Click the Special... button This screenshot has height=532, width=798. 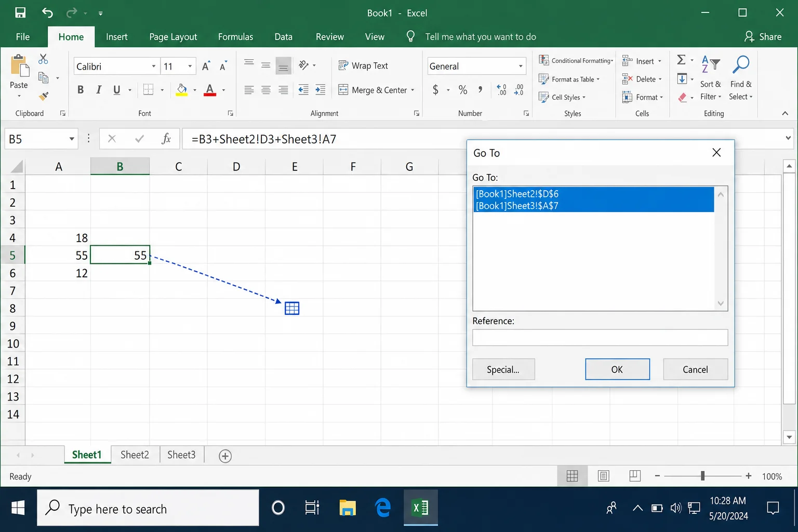[x=503, y=369]
